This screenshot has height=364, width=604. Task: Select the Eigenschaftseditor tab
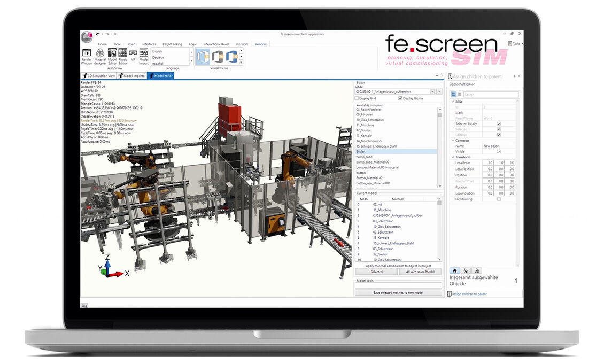462,84
